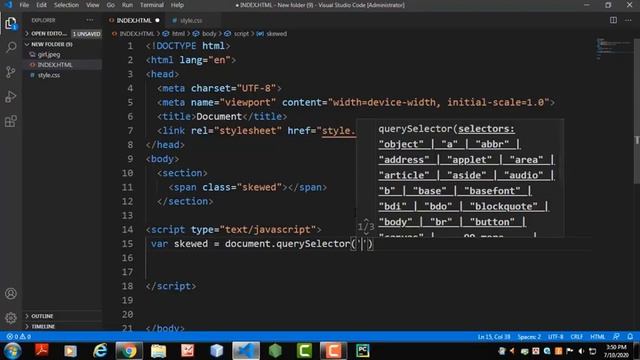
Task: Click Ln 15, Col 39 status item
Action: pos(494,337)
